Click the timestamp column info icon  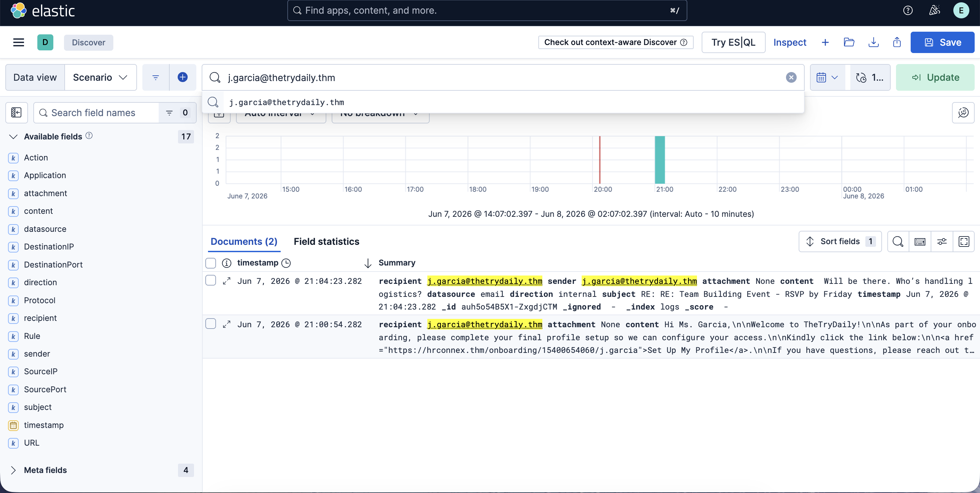(x=226, y=263)
